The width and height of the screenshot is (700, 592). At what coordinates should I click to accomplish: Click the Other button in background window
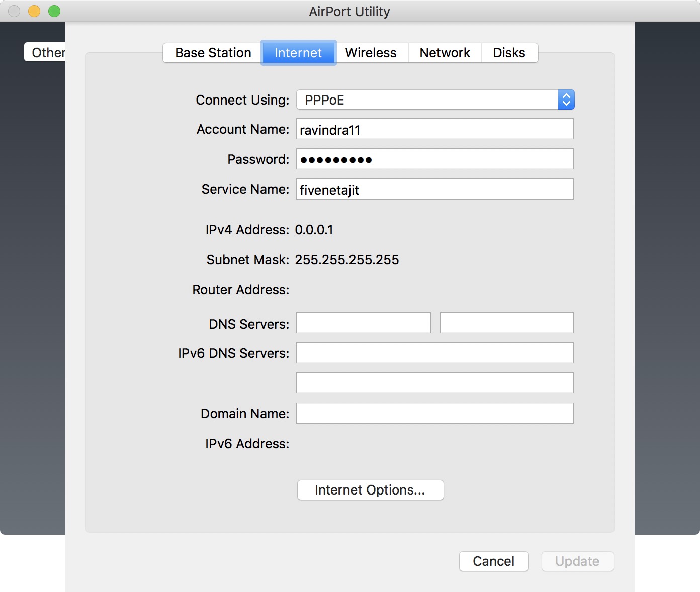tap(45, 52)
